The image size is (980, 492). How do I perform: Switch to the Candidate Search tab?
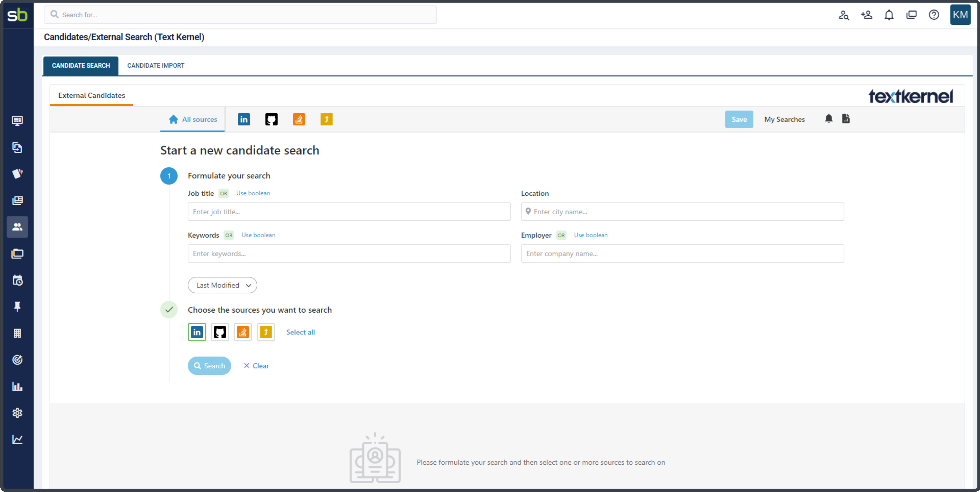tap(81, 66)
